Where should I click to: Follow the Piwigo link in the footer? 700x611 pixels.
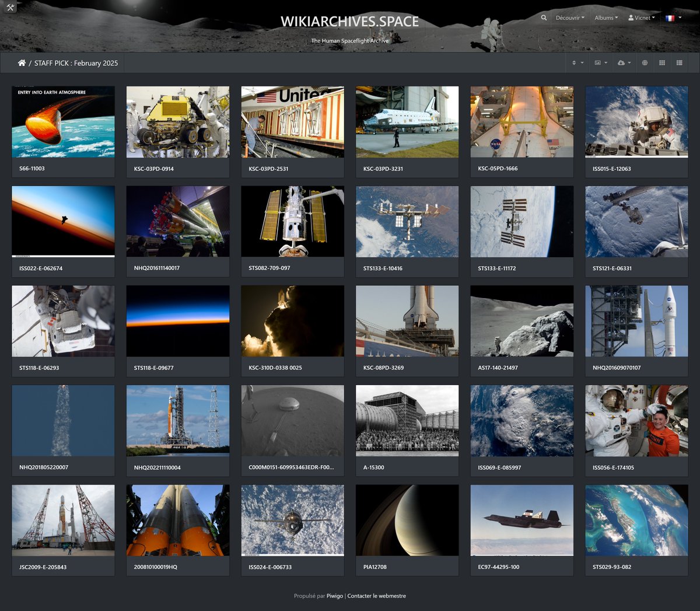pyautogui.click(x=336, y=596)
